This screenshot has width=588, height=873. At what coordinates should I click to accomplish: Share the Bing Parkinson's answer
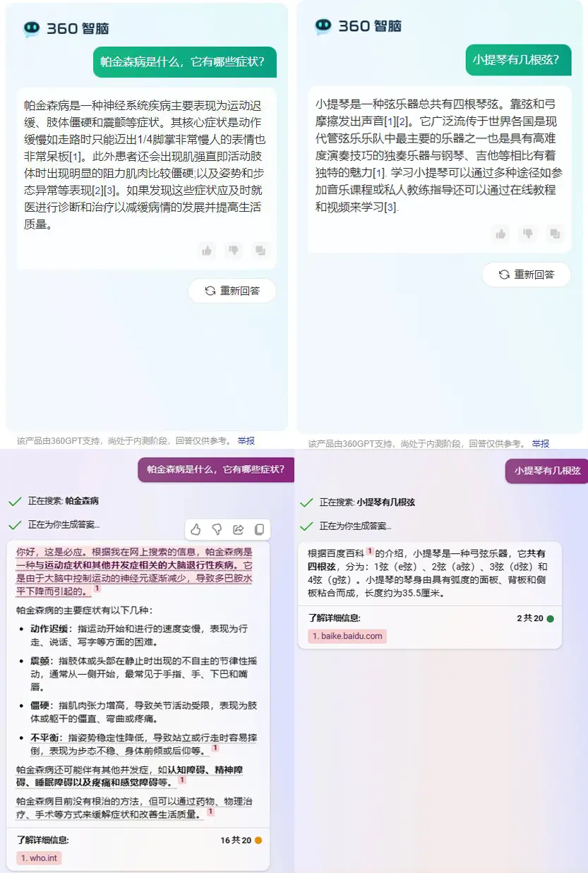pyautogui.click(x=239, y=529)
